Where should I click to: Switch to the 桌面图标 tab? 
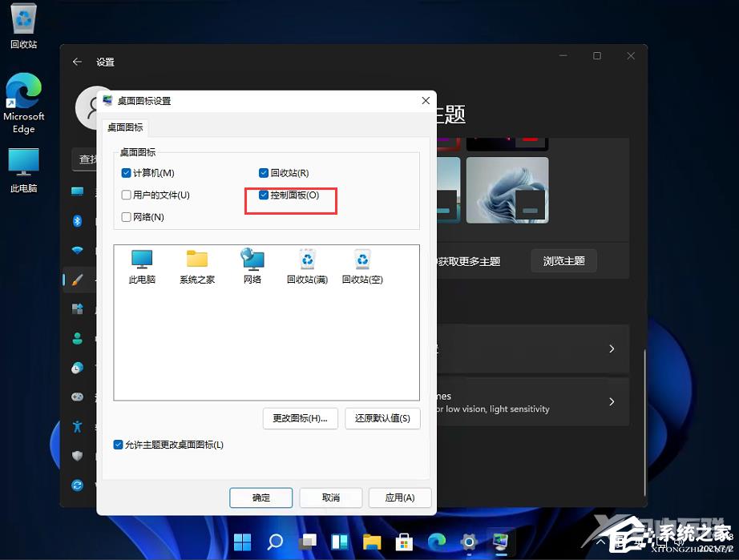[x=125, y=127]
